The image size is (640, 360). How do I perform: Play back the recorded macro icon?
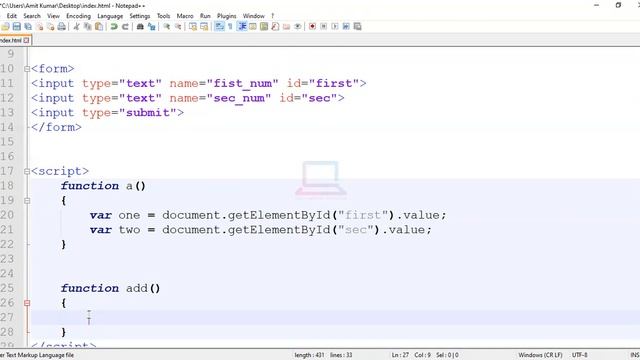tap(335, 27)
